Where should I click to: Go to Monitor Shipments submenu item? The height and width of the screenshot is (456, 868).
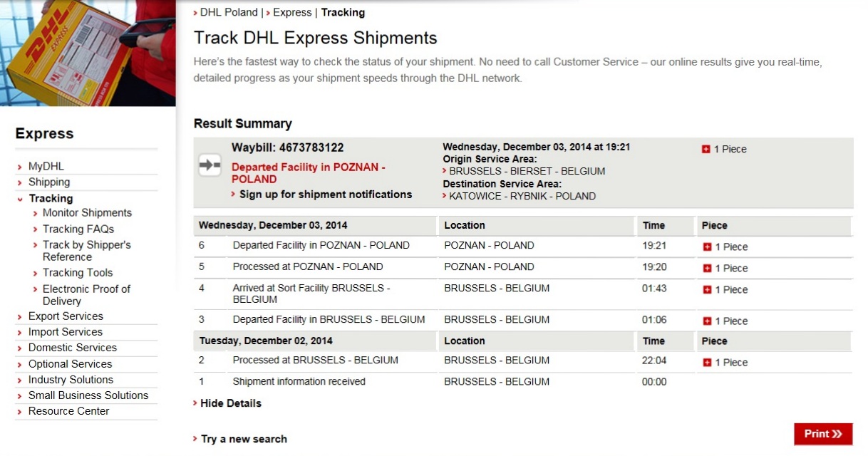click(x=87, y=212)
